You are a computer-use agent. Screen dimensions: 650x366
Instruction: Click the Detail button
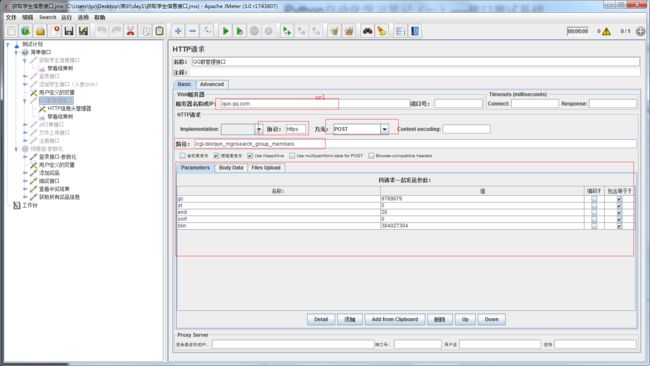pyautogui.click(x=321, y=320)
